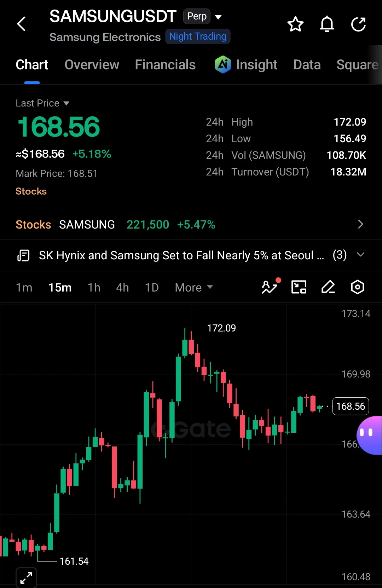
Task: Tap the 24h Low value 156.49
Action: point(350,139)
